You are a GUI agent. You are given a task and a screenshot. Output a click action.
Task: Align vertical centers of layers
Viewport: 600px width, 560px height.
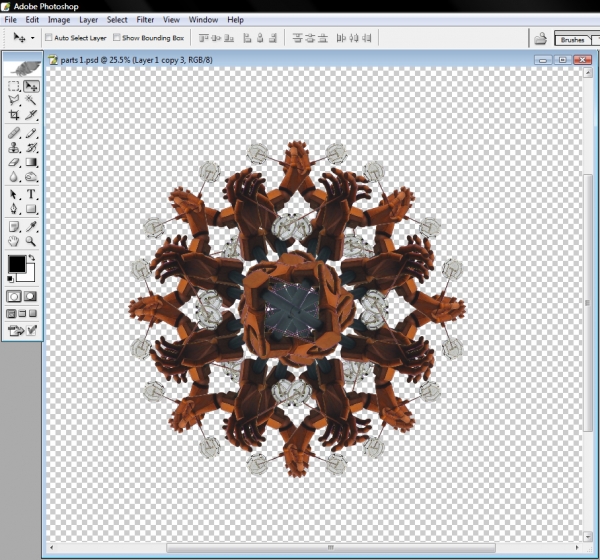click(x=216, y=38)
